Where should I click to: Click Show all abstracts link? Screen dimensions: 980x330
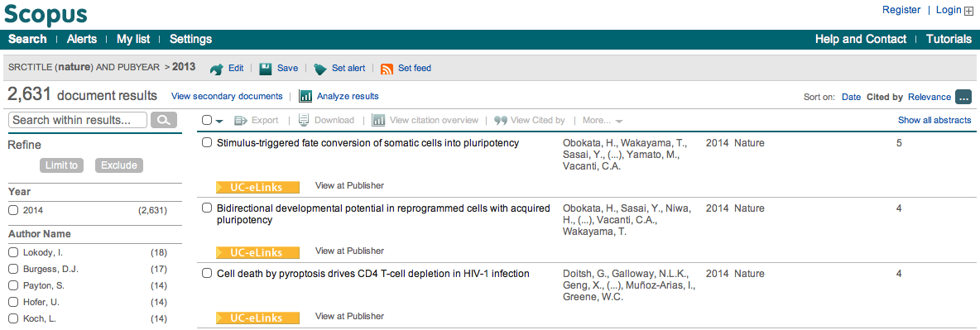coord(934,120)
